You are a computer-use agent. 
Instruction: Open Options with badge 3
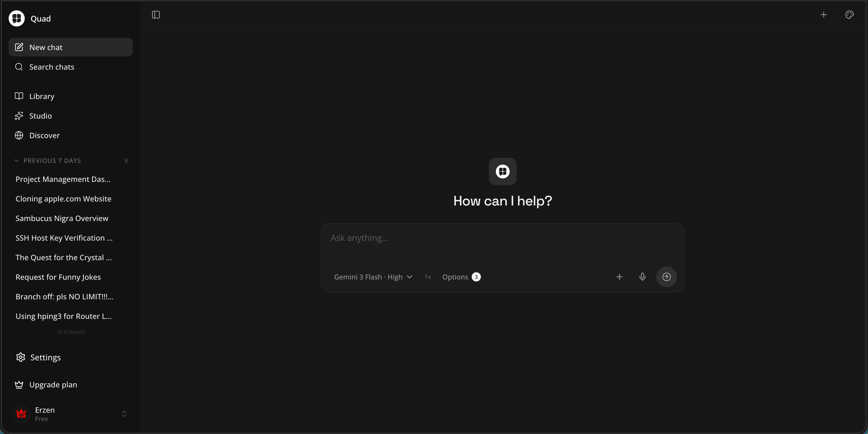pos(461,277)
